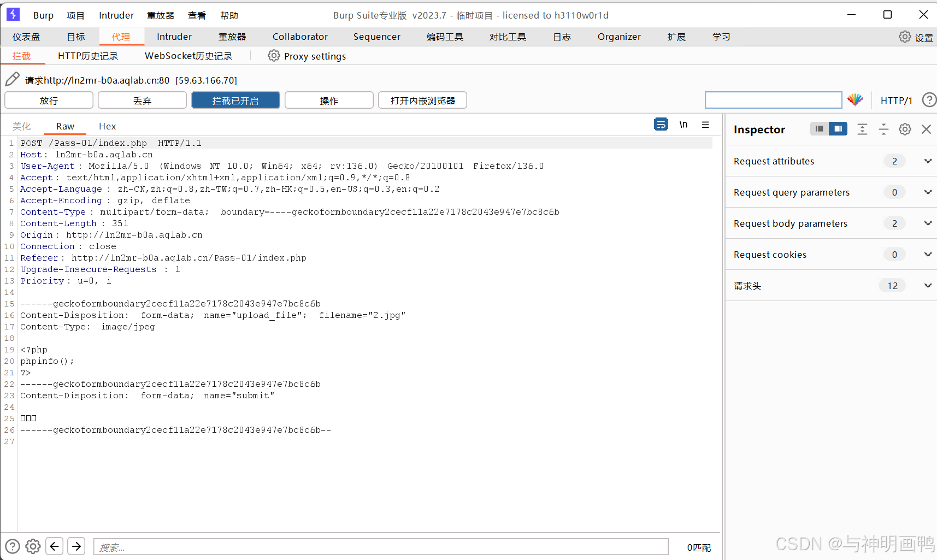Screen dimensions: 937x560
Task: Click the Burp Suite logo icon
Action: coord(13,14)
